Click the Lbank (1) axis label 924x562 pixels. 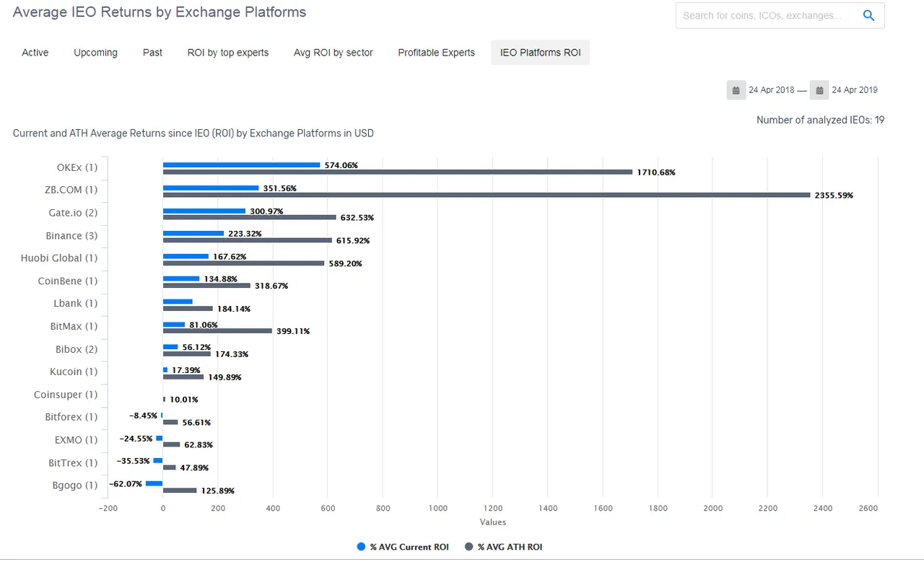coord(76,303)
